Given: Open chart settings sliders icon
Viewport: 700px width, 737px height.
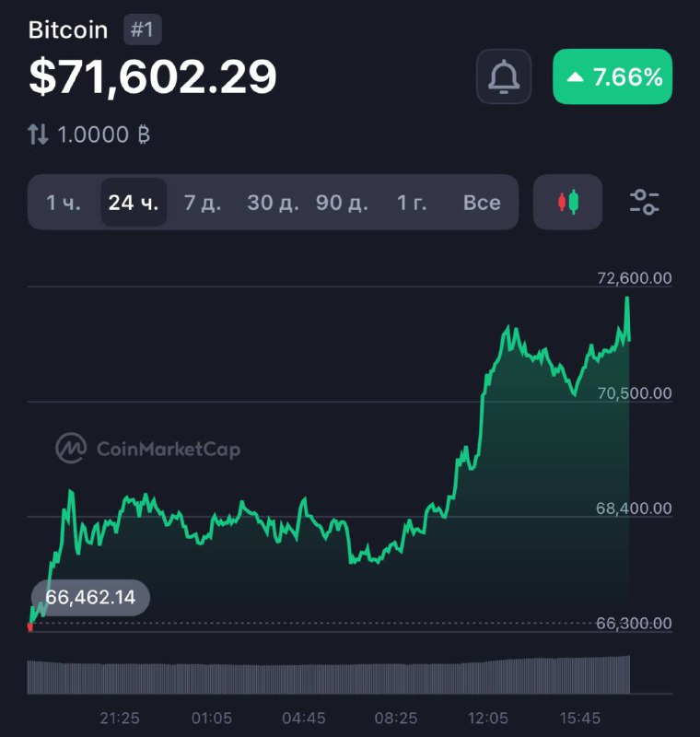Looking at the screenshot, I should click(x=644, y=202).
